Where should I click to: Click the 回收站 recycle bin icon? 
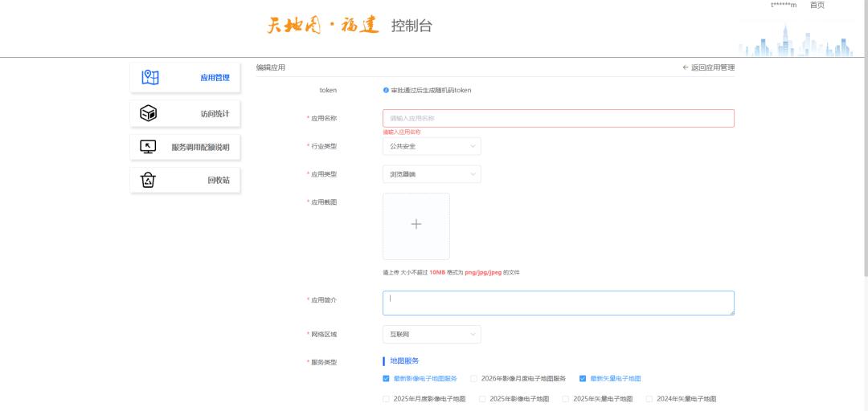click(x=148, y=180)
